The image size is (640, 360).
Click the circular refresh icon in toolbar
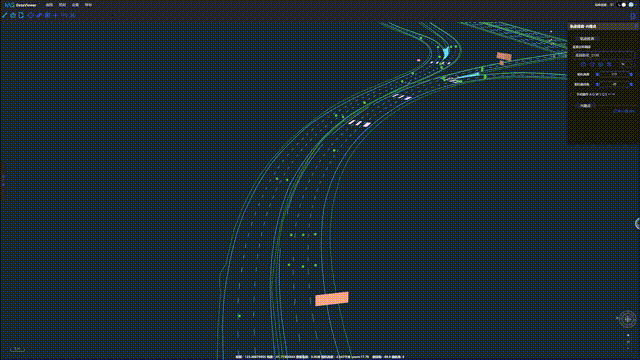click(30, 15)
